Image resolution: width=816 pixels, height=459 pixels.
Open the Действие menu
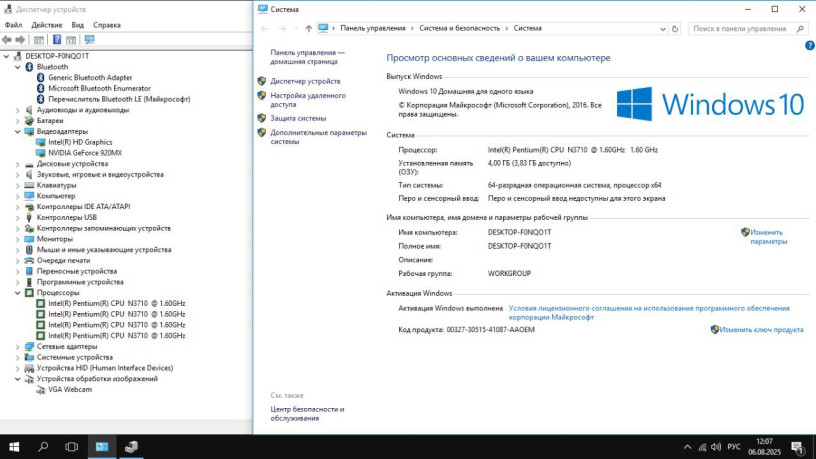[47, 25]
